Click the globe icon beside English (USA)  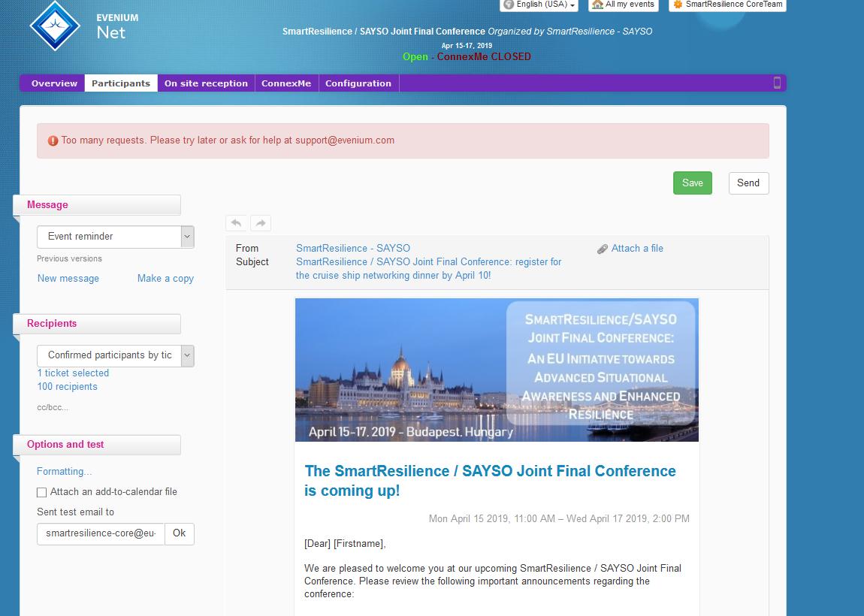(509, 5)
